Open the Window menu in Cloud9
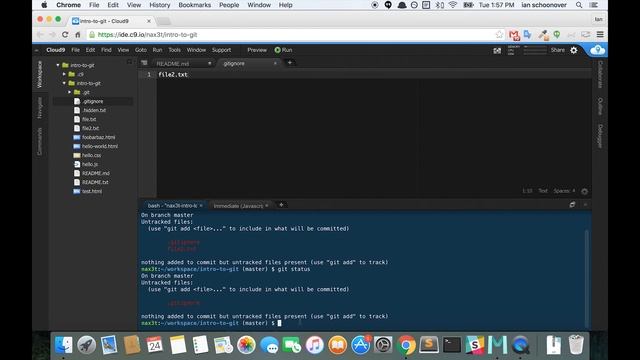This screenshot has width=640, height=360. coord(196,50)
